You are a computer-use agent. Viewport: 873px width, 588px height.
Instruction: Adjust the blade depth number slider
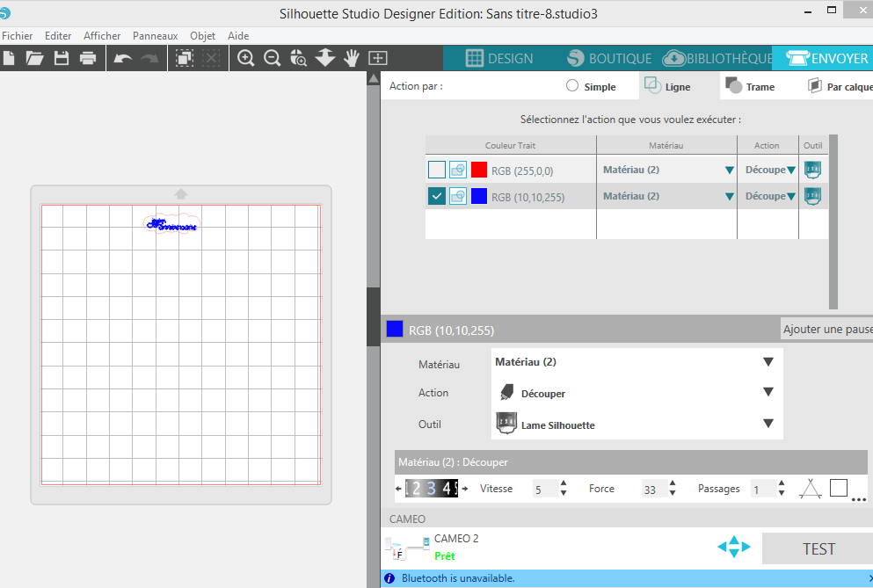point(432,489)
